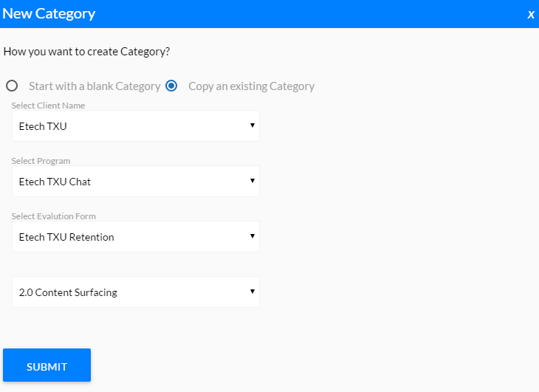Select the blank Category radio button
Image resolution: width=539 pixels, height=392 pixels.
12,86
